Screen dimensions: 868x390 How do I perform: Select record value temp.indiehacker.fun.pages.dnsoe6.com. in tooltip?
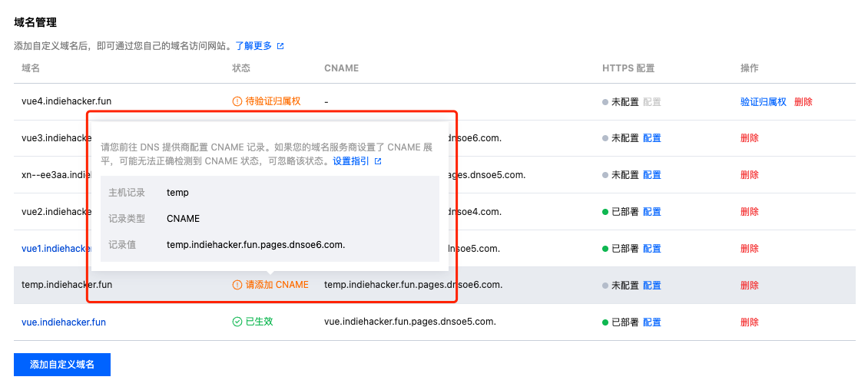256,245
